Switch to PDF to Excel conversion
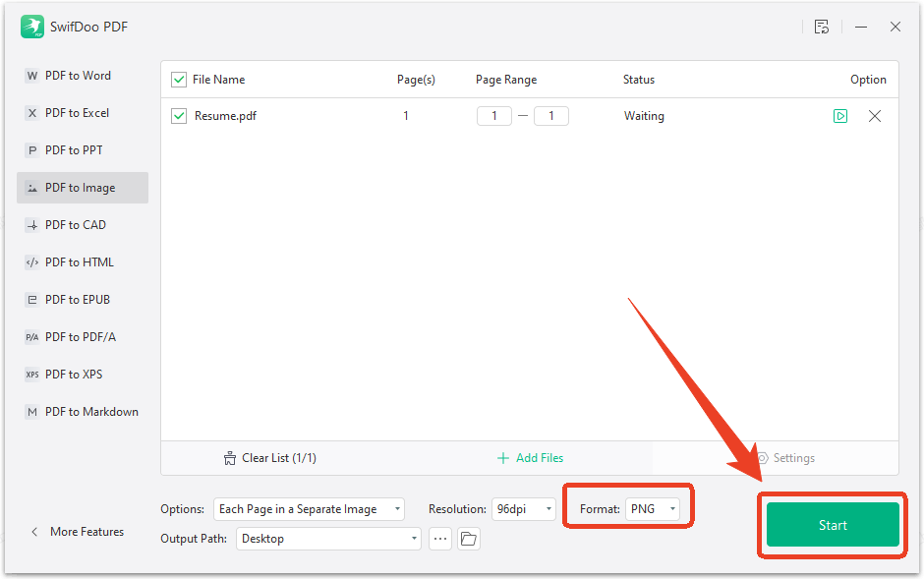The image size is (924, 579). (83, 113)
